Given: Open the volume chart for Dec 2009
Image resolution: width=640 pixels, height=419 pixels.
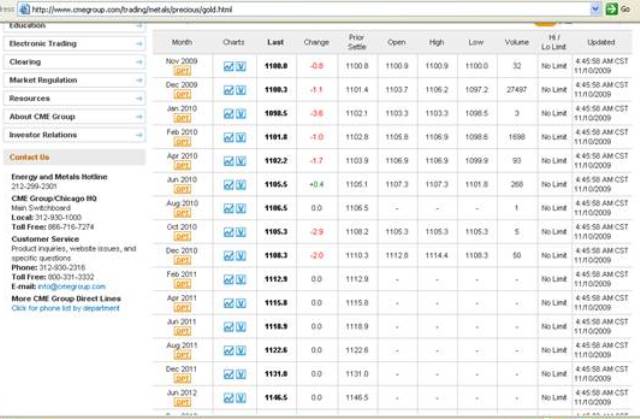Looking at the screenshot, I should point(241,90).
